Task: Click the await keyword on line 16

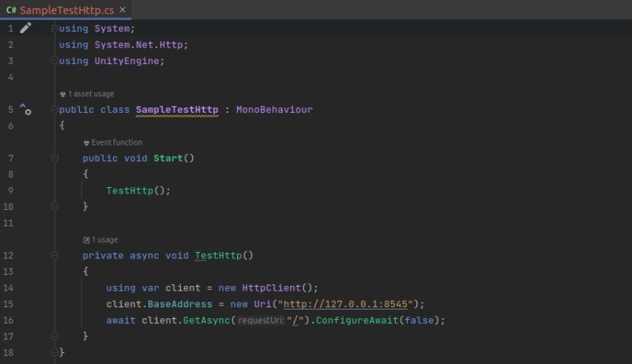Action: point(121,320)
